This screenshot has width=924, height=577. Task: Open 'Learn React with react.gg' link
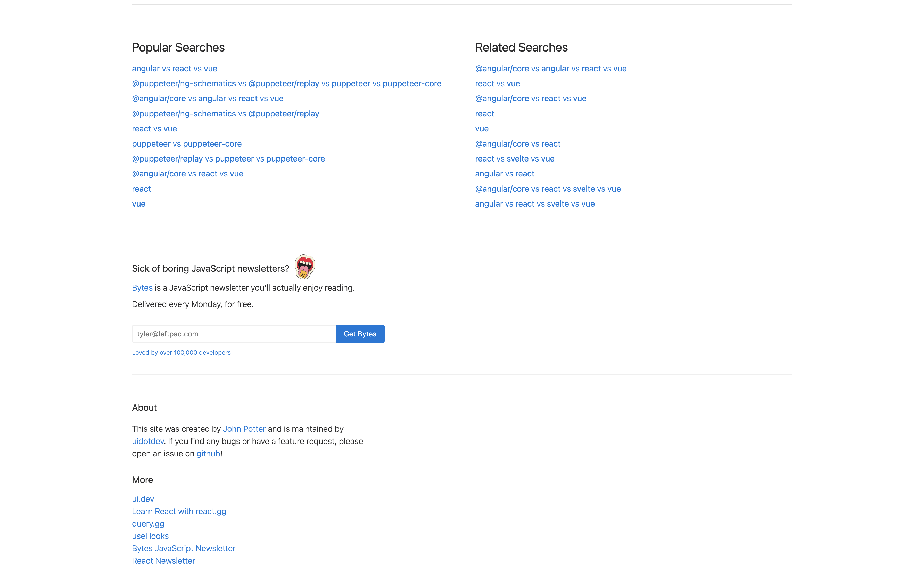179,511
